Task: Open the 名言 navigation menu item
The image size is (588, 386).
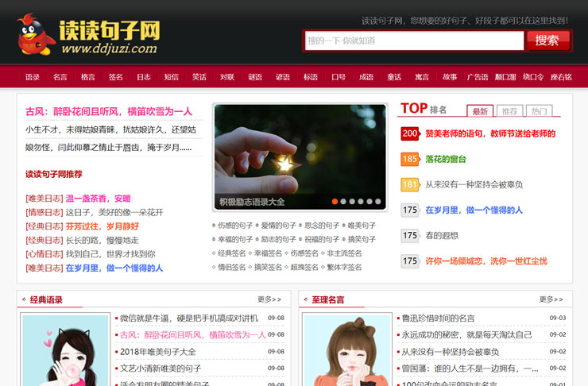Action: click(60, 77)
